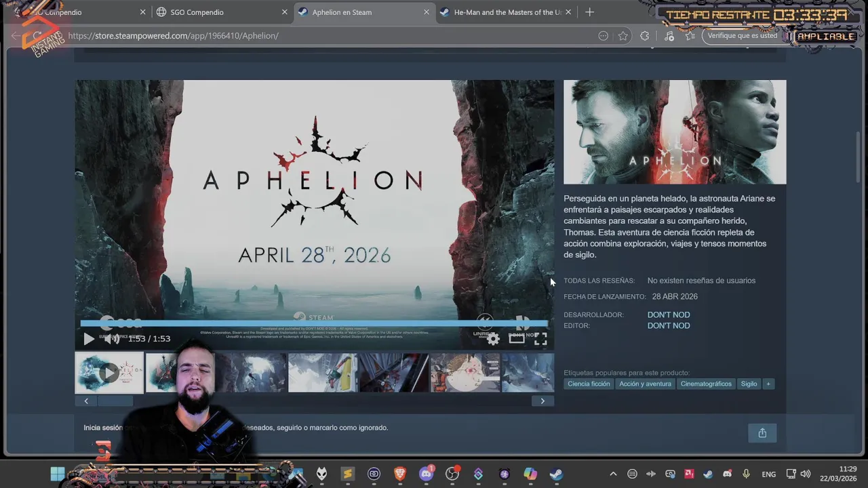The height and width of the screenshot is (488, 868).
Task: Show hidden system tray icons chevron
Action: [x=613, y=474]
